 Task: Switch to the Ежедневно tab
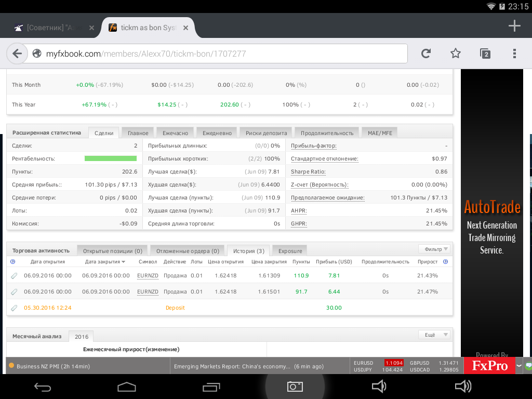pos(217,133)
